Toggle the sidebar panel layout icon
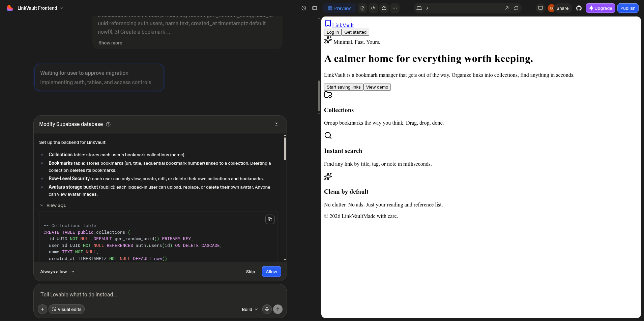This screenshot has width=644, height=321. click(x=315, y=8)
